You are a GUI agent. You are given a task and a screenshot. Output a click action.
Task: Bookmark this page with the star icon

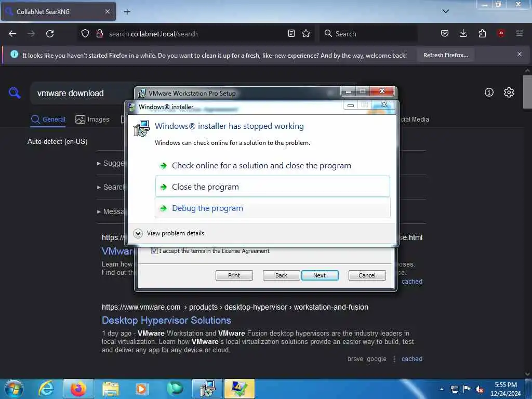(306, 33)
